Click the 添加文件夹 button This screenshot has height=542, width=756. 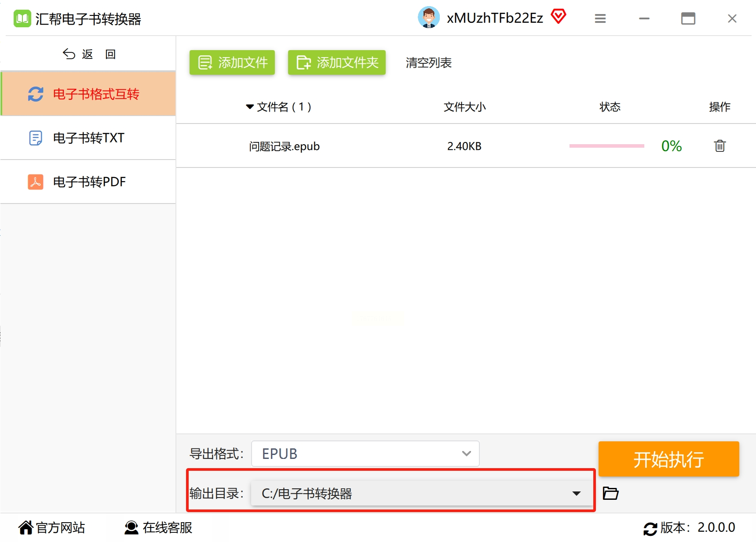[337, 62]
